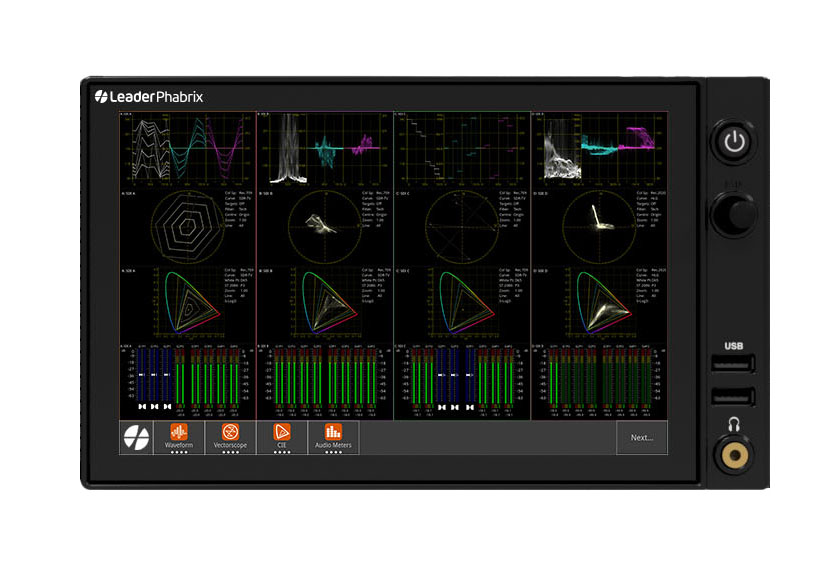Image resolution: width=838 pixels, height=563 pixels.
Task: Click the Next... button in menu bar
Action: [642, 437]
